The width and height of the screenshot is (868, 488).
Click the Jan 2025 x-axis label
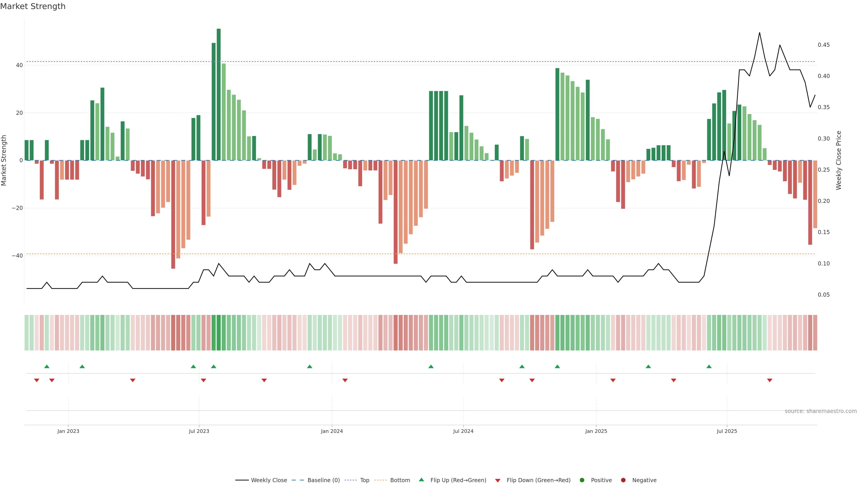596,431
